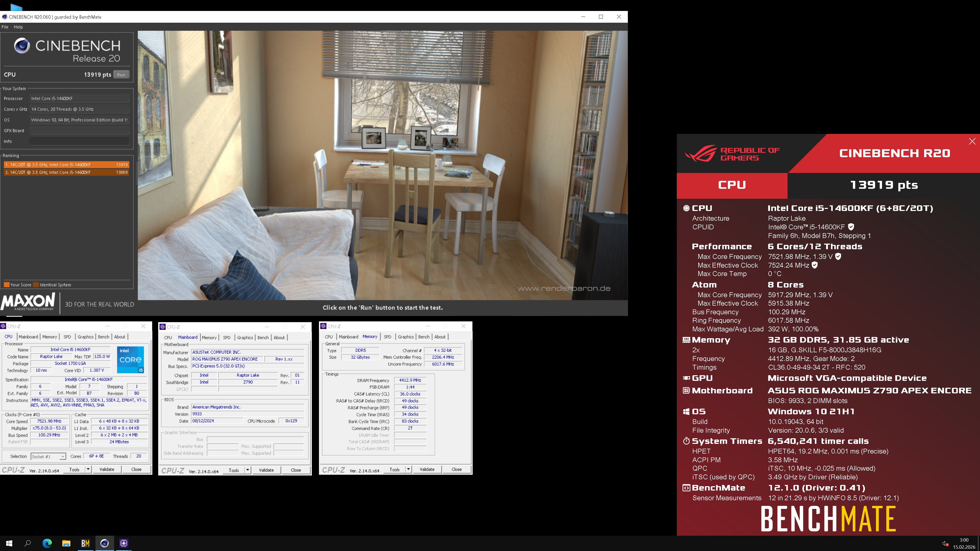
Task: Click Core Speed value 7521.98 MHz
Action: pos(49,421)
